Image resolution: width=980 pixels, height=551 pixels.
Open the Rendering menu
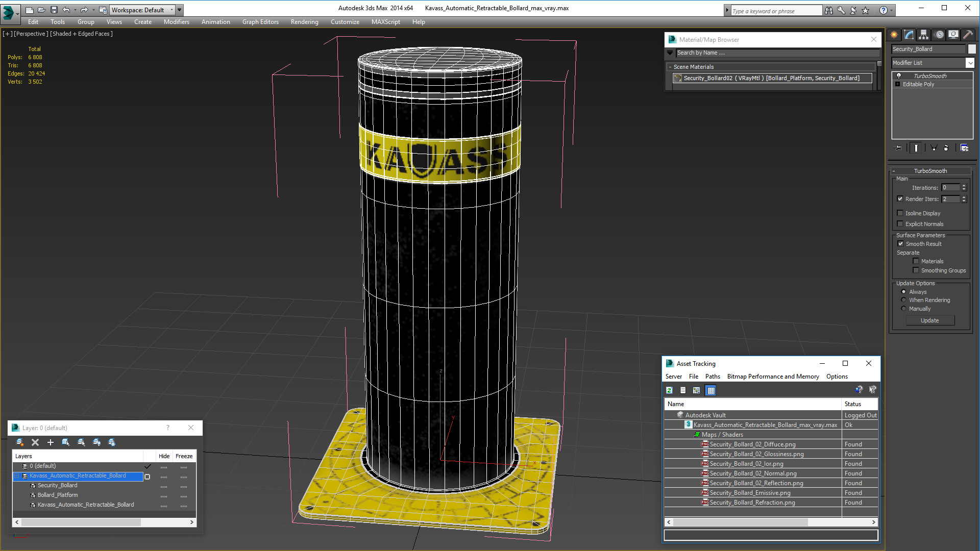point(304,22)
